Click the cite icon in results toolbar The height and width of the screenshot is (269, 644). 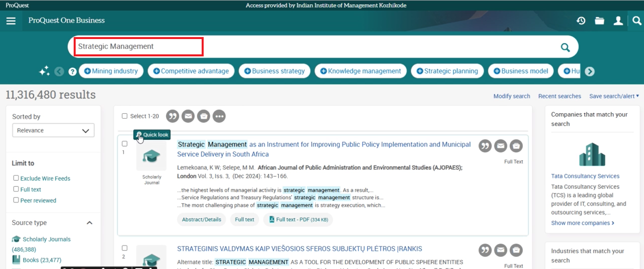click(172, 116)
